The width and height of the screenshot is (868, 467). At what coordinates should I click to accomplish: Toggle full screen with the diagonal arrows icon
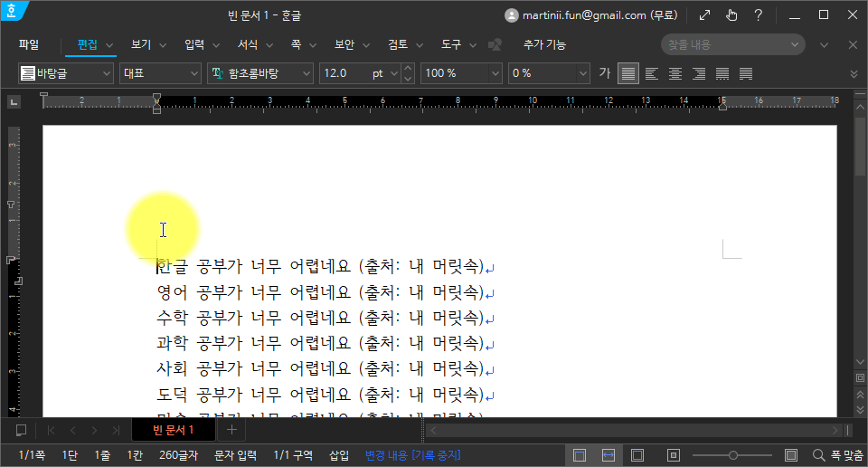(704, 15)
